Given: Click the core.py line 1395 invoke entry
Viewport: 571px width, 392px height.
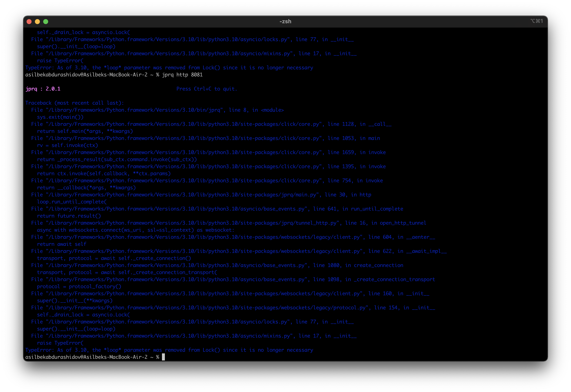Looking at the screenshot, I should click(x=208, y=167).
